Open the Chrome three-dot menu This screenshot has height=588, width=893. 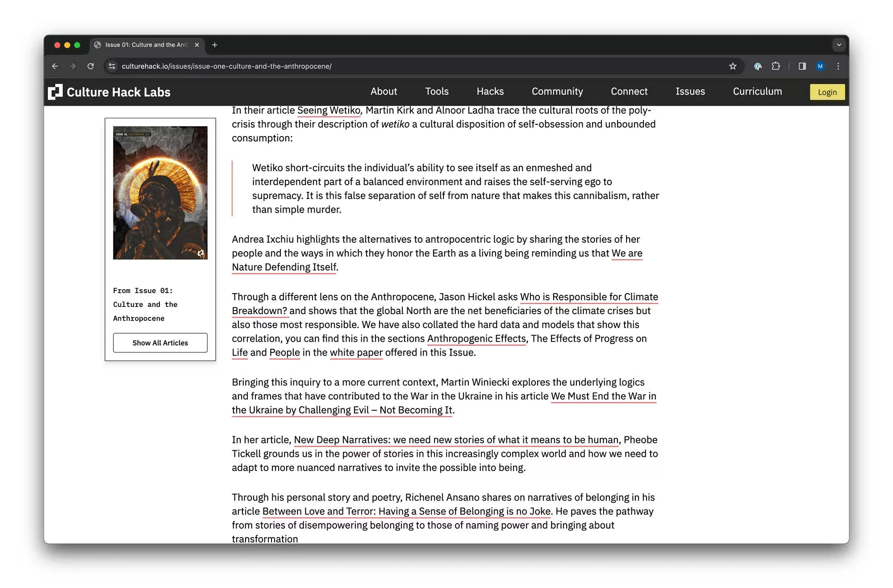pyautogui.click(x=838, y=66)
